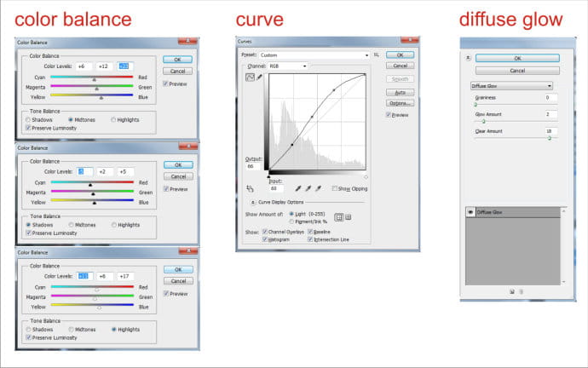
Task: Click the white point eyedropper in Curves
Action: click(x=318, y=188)
